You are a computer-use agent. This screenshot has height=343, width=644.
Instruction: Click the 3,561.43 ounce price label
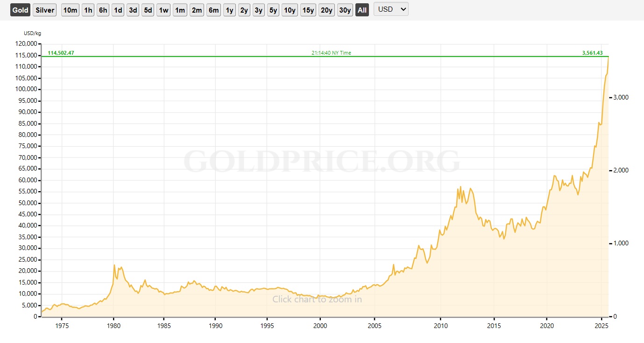tap(592, 53)
